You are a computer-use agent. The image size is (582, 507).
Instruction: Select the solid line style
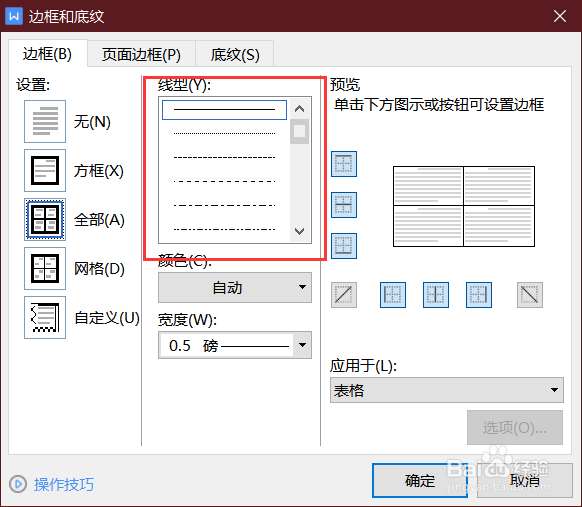224,110
